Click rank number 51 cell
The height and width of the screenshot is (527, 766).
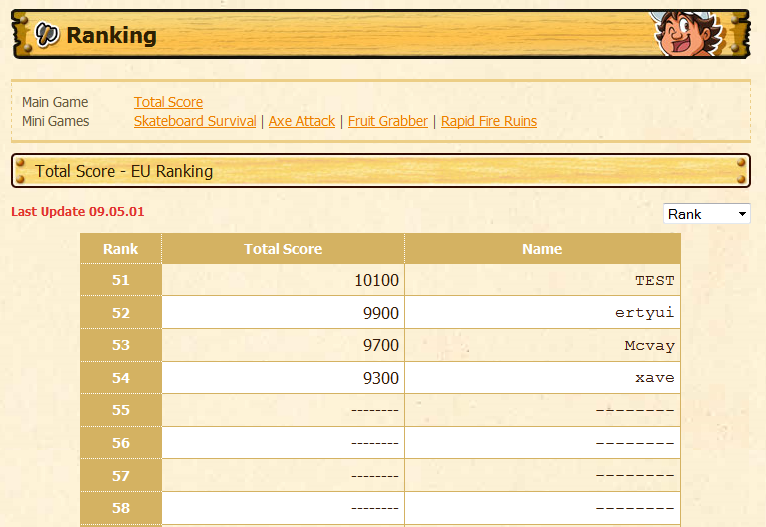point(120,281)
